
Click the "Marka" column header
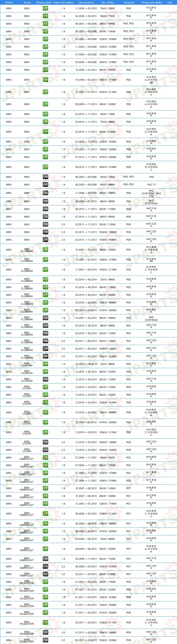click(9, 2)
